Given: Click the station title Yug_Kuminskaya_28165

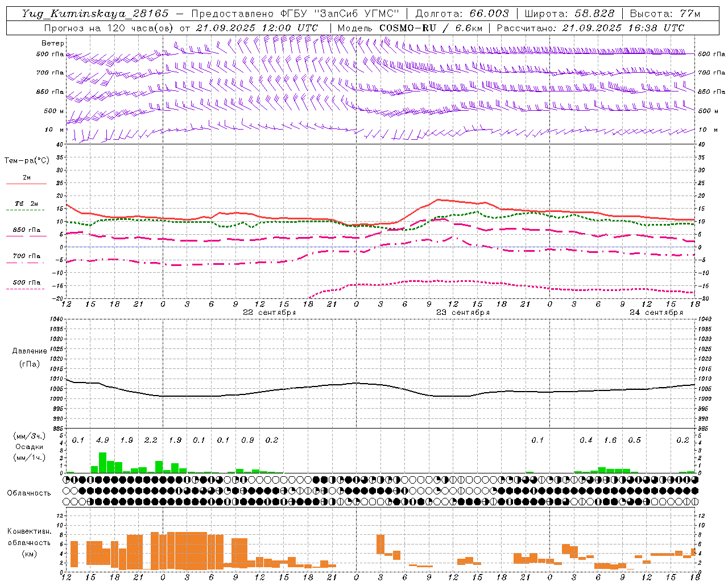Looking at the screenshot, I should (x=96, y=14).
